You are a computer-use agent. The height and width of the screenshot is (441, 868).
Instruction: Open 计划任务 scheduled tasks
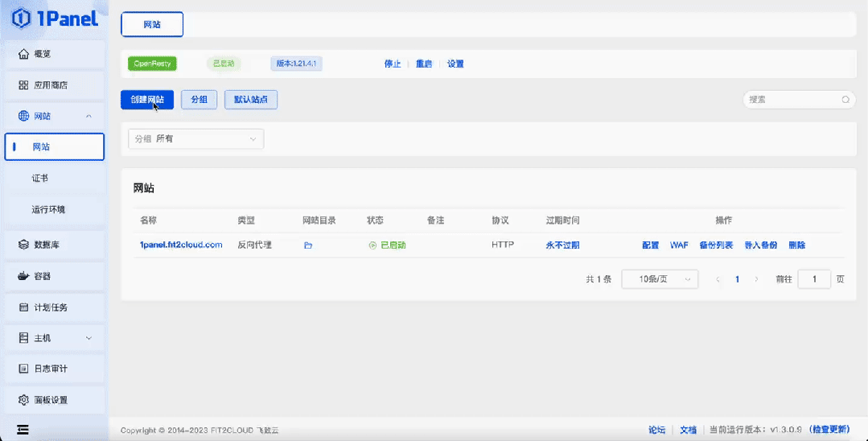tap(54, 307)
